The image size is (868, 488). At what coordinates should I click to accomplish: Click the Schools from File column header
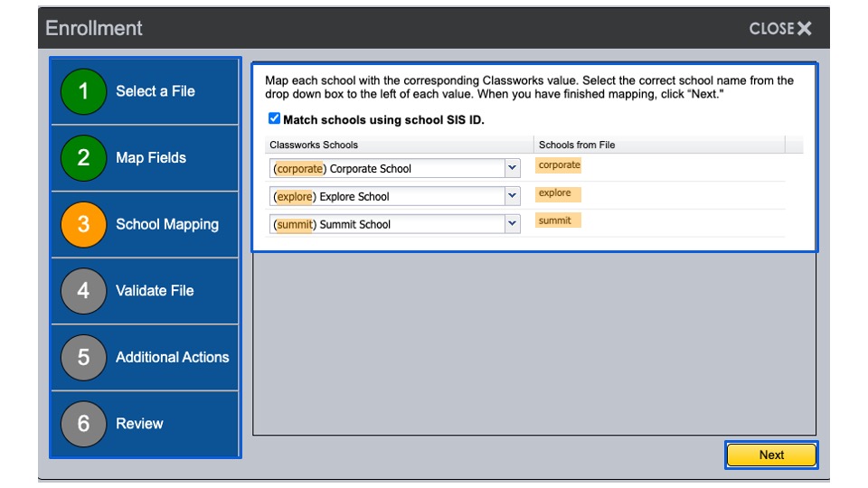click(659, 145)
